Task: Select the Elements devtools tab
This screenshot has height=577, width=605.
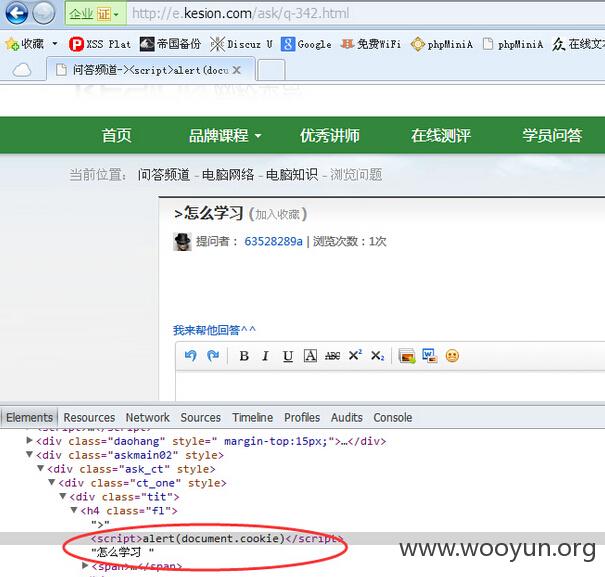Action: point(30,418)
